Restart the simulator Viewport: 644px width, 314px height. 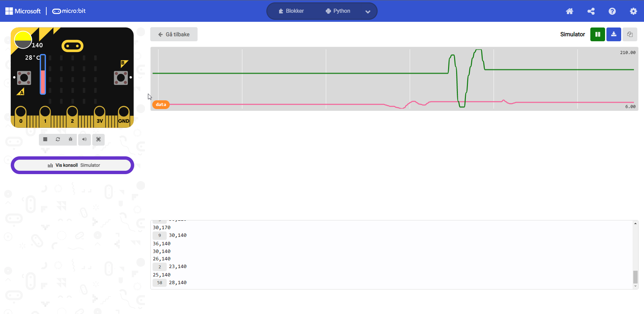pyautogui.click(x=58, y=139)
